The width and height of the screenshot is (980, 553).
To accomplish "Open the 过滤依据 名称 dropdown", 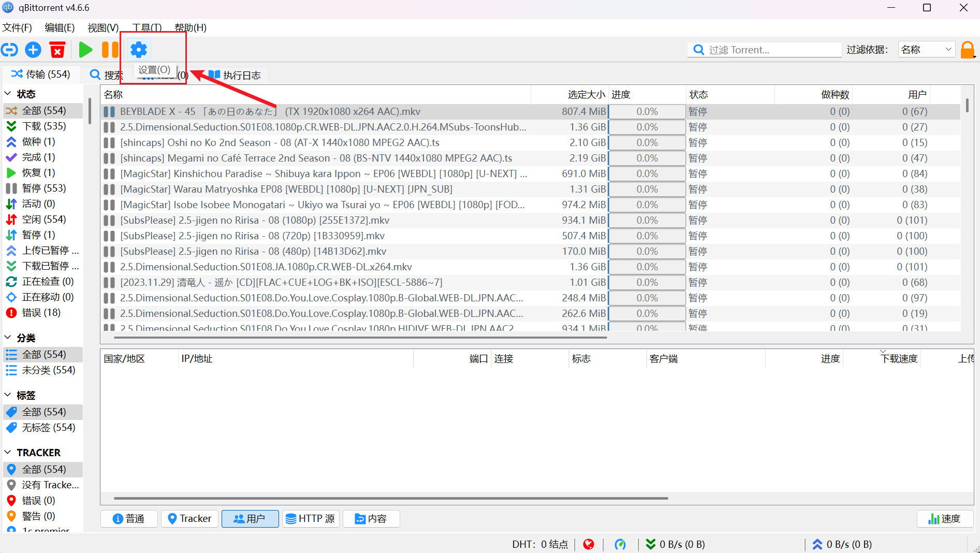I will coord(926,50).
